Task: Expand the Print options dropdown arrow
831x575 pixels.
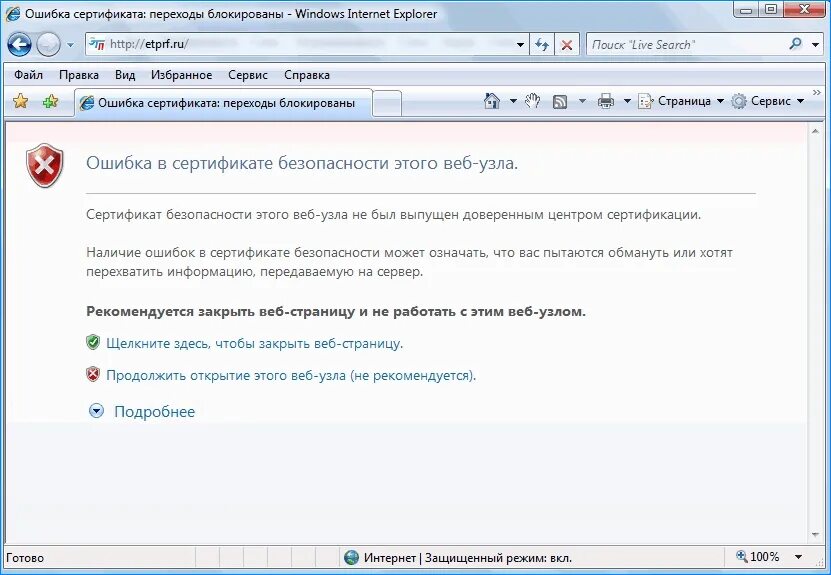Action: (x=627, y=101)
